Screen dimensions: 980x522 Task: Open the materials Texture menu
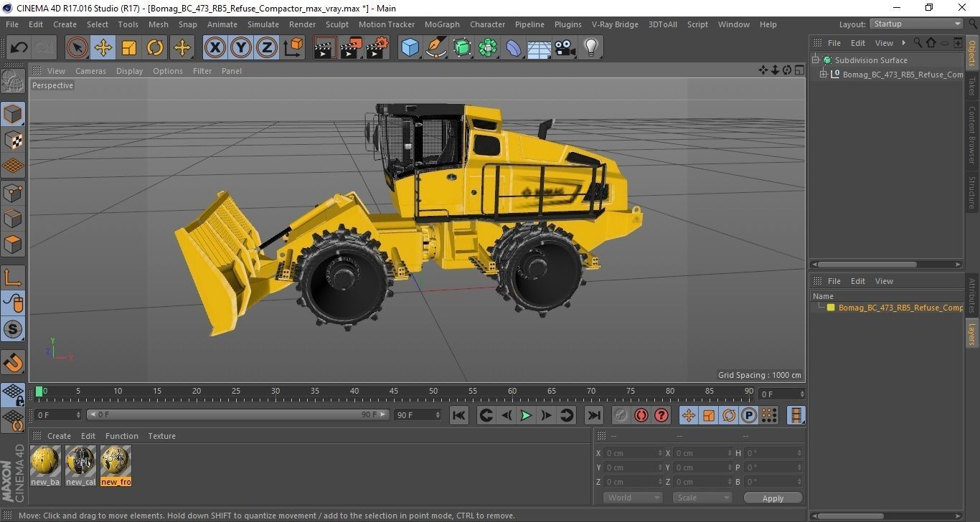[x=161, y=436]
